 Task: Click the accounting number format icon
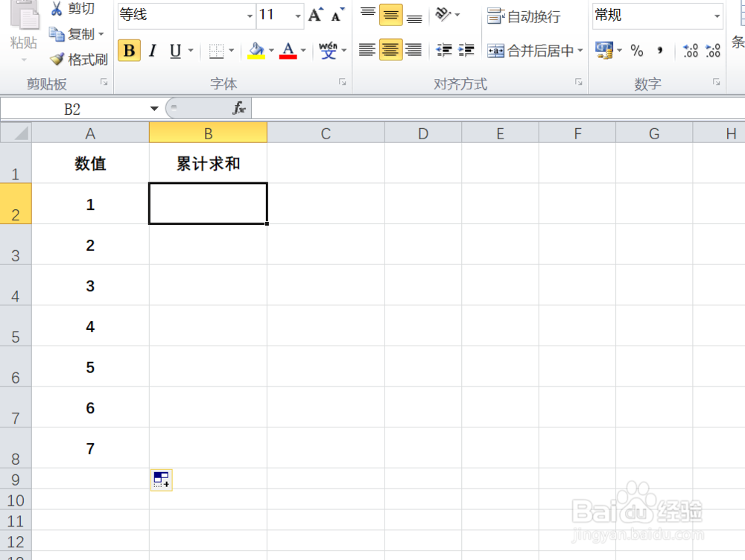coord(604,51)
